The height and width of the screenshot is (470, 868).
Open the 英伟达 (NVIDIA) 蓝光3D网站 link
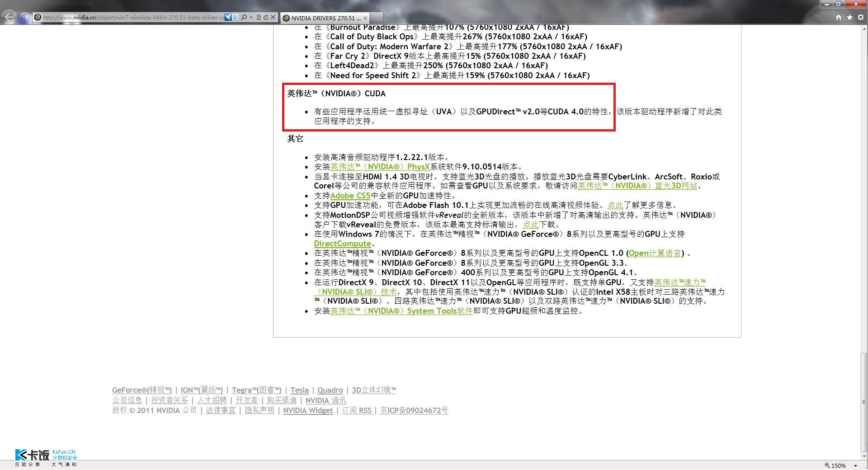point(637,186)
